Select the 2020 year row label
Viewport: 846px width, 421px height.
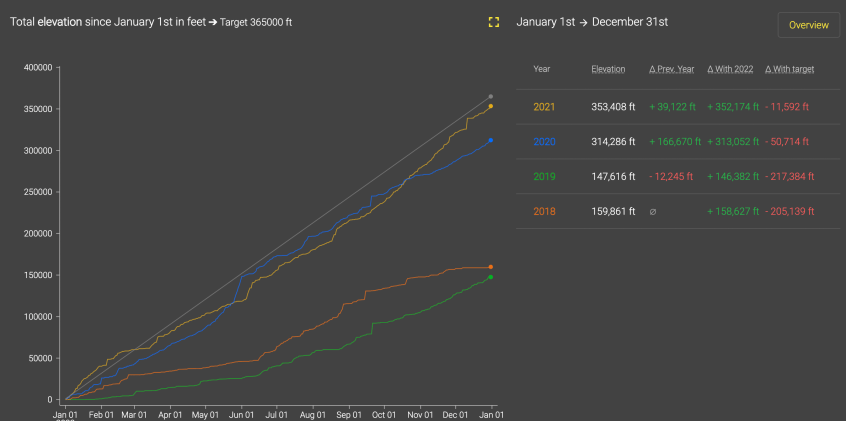pos(543,142)
